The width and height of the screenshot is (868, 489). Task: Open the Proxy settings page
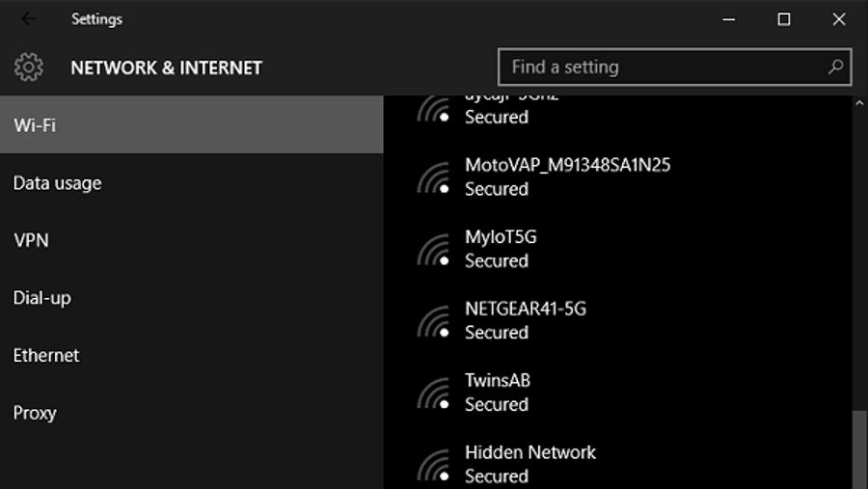(x=35, y=413)
